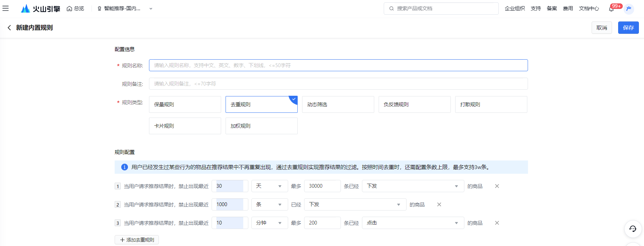
Task: Click 添加去重规则 button
Action: [x=137, y=240]
